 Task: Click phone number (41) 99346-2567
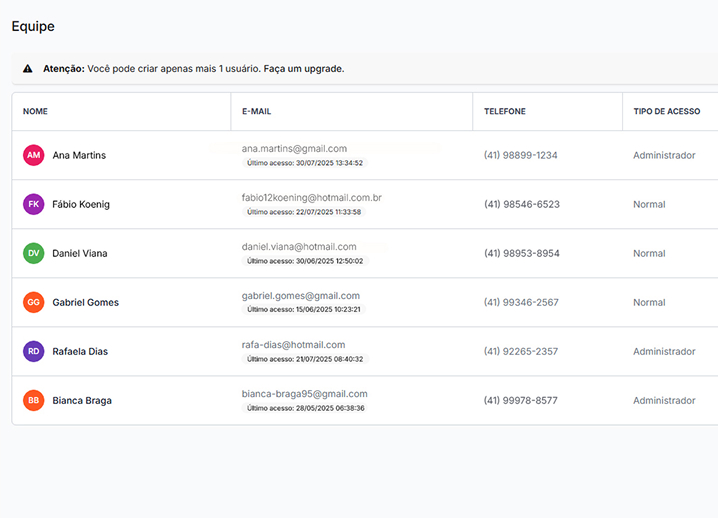pyautogui.click(x=521, y=302)
